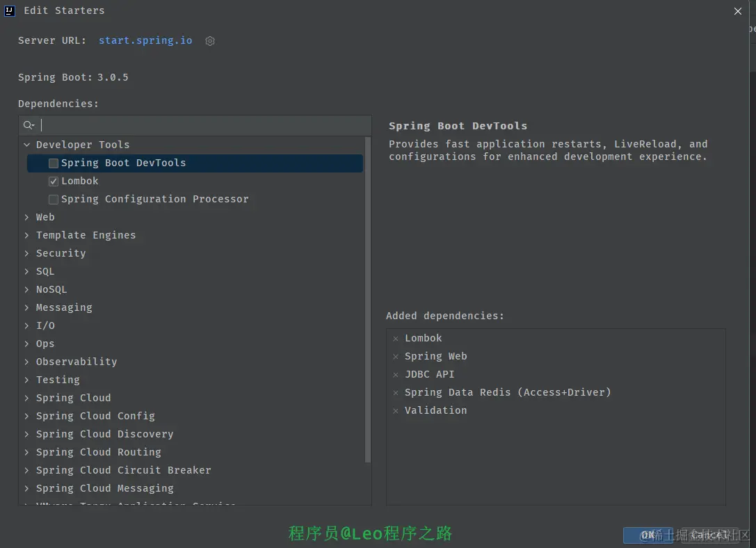The width and height of the screenshot is (756, 548).
Task: Select 'JDBC API' in added dependencies
Action: click(x=429, y=375)
